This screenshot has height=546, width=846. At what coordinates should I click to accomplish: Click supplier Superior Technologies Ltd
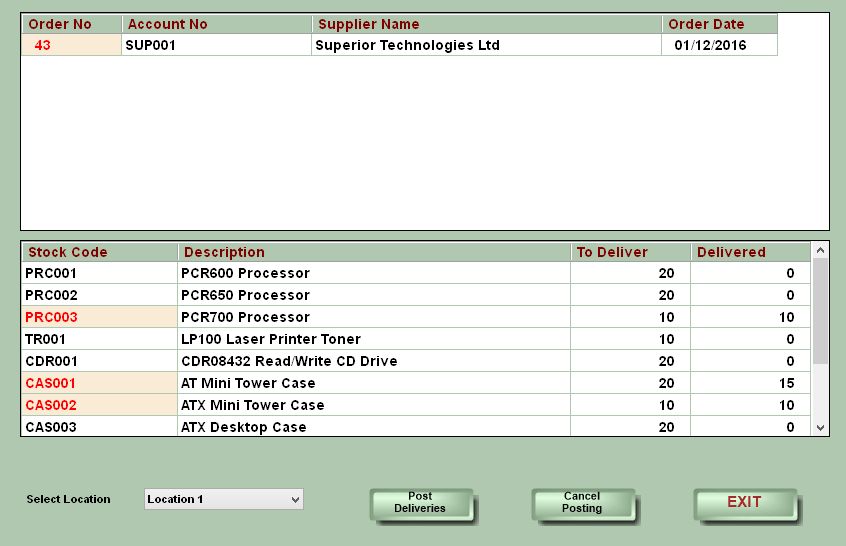487,45
